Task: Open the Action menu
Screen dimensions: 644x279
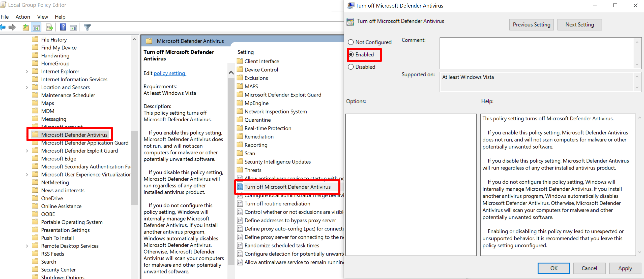Action: pyautogui.click(x=23, y=17)
